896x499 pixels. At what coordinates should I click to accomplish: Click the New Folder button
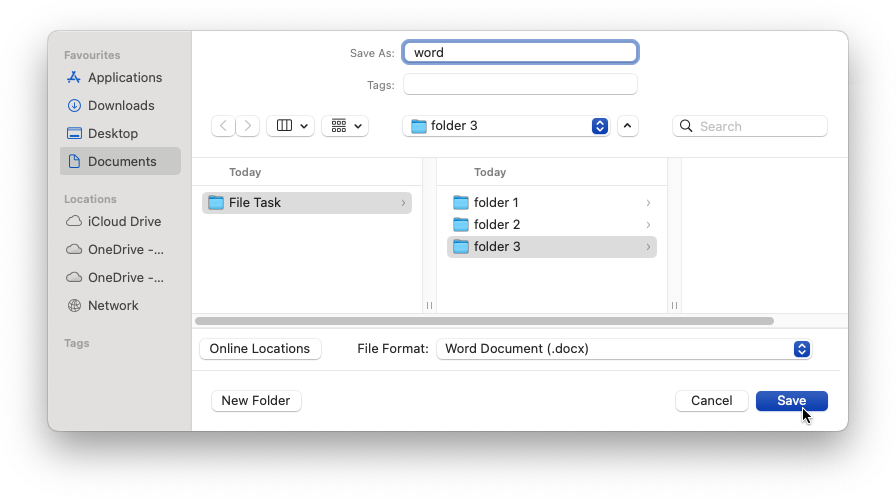(256, 401)
